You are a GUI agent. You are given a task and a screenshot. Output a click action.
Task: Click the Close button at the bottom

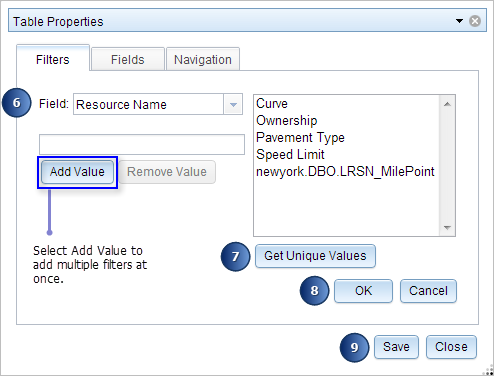coord(451,347)
